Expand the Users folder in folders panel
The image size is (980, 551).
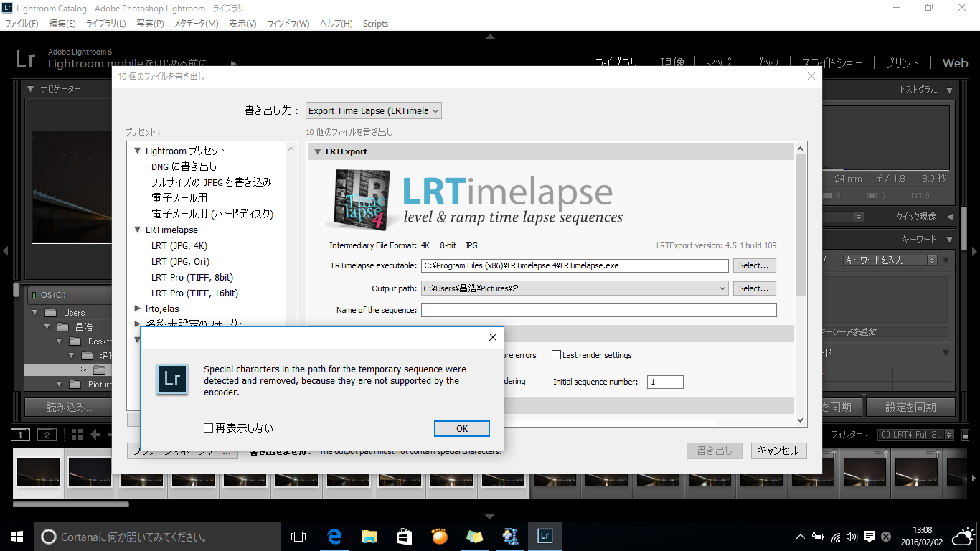(x=35, y=313)
